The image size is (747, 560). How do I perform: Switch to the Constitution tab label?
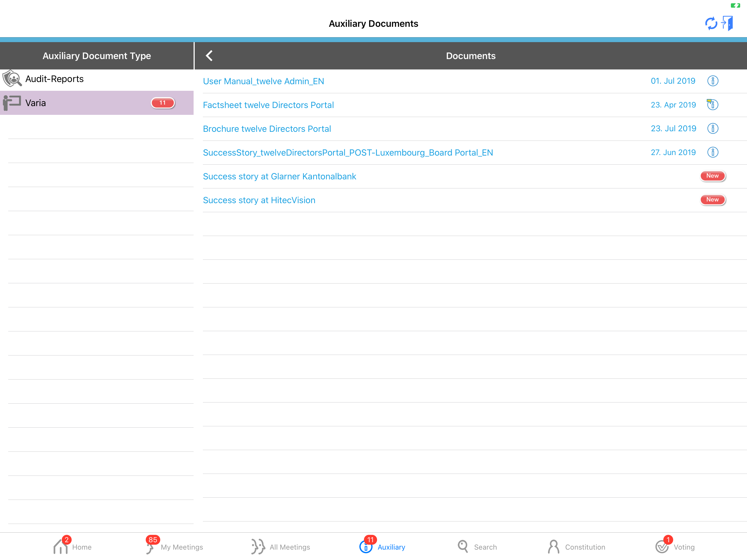point(585,547)
